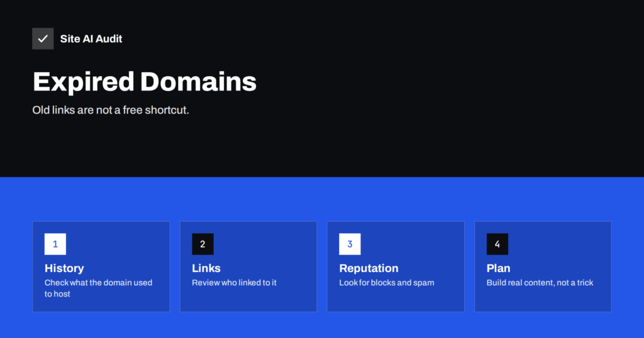Click the number 4 step badge
644x338 pixels.
click(497, 244)
